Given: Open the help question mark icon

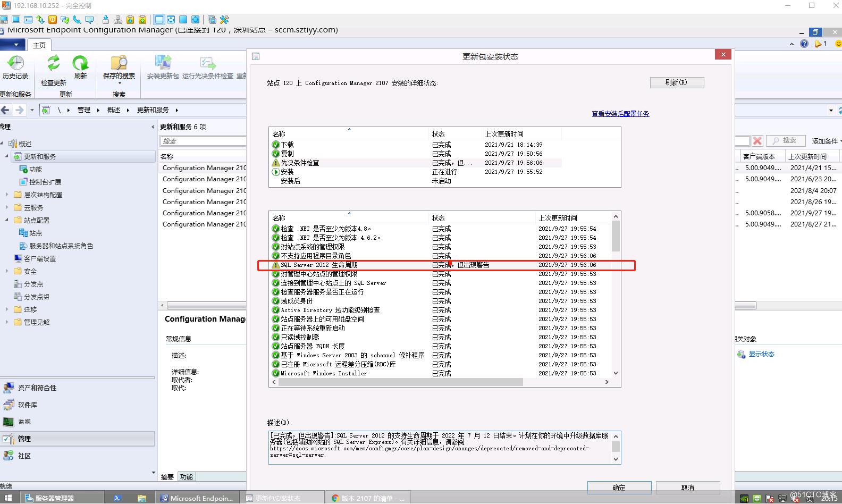Looking at the screenshot, I should tap(804, 44).
